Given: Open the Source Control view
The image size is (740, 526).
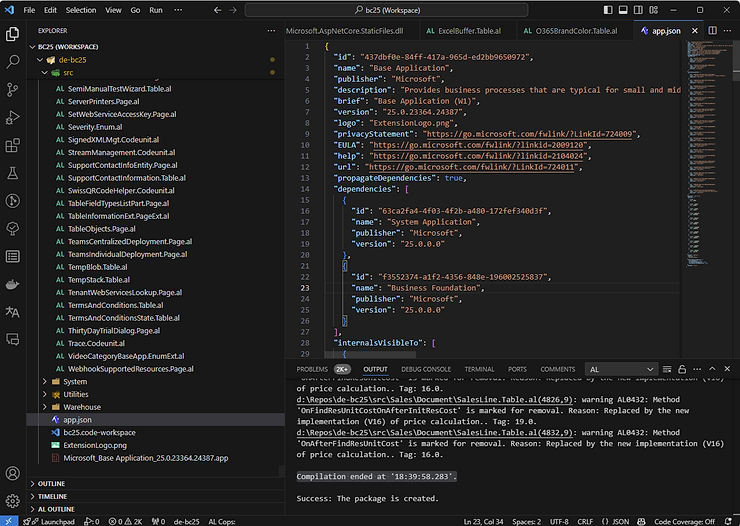Looking at the screenshot, I should [x=13, y=90].
